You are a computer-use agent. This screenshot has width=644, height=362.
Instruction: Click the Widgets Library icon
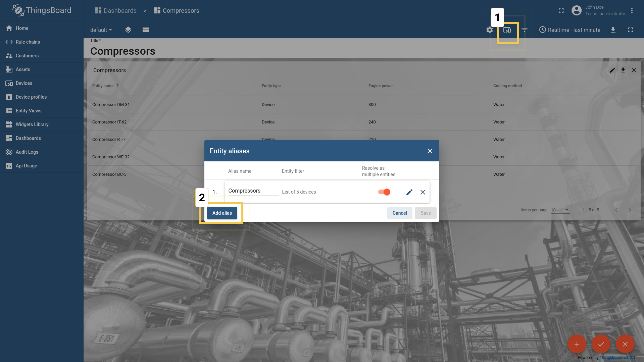(x=9, y=124)
